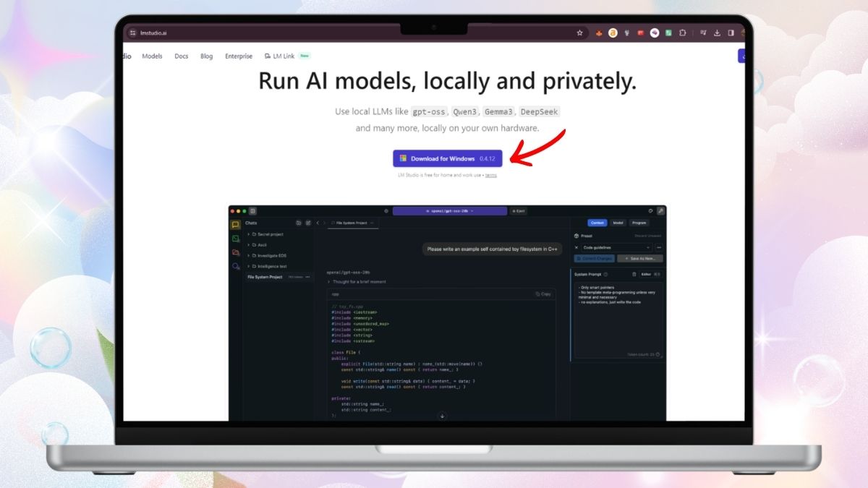Open the Chats sidebar icon in LM Studio
Image resolution: width=868 pixels, height=488 pixels.
coord(235,224)
